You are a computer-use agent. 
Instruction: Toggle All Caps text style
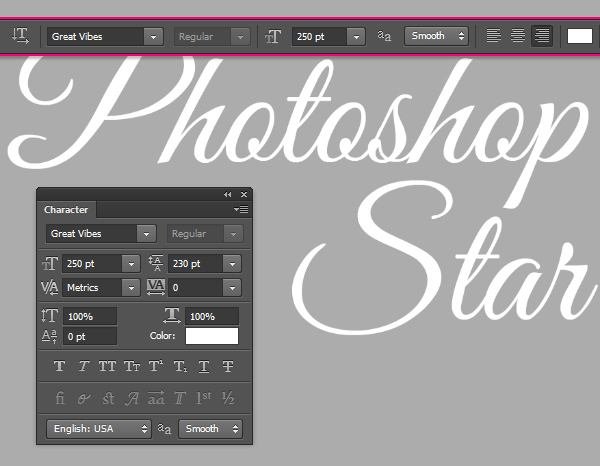tap(107, 366)
